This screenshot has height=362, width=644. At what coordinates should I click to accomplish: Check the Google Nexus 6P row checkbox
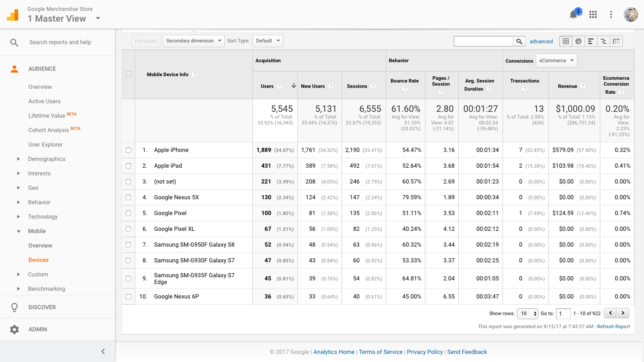128,297
